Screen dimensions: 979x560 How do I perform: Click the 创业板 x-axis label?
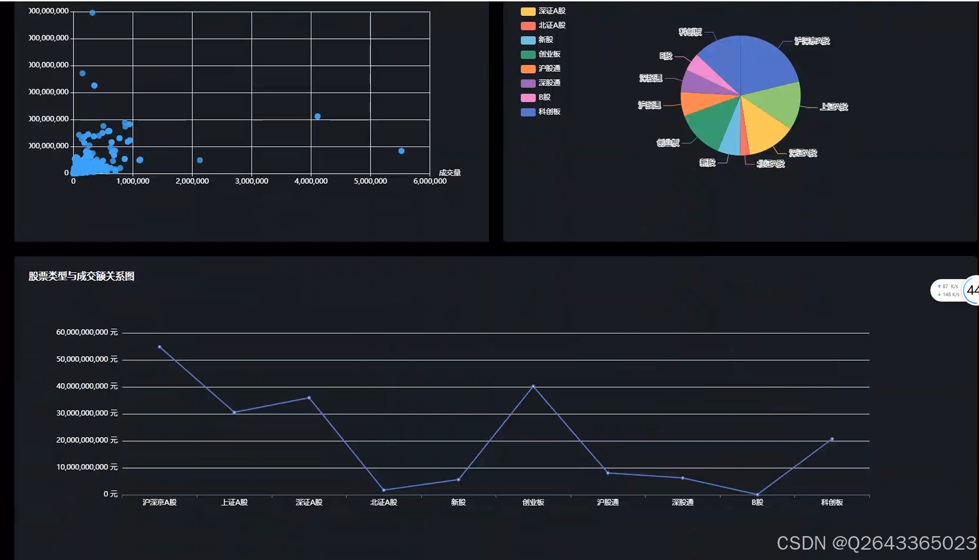coord(533,502)
